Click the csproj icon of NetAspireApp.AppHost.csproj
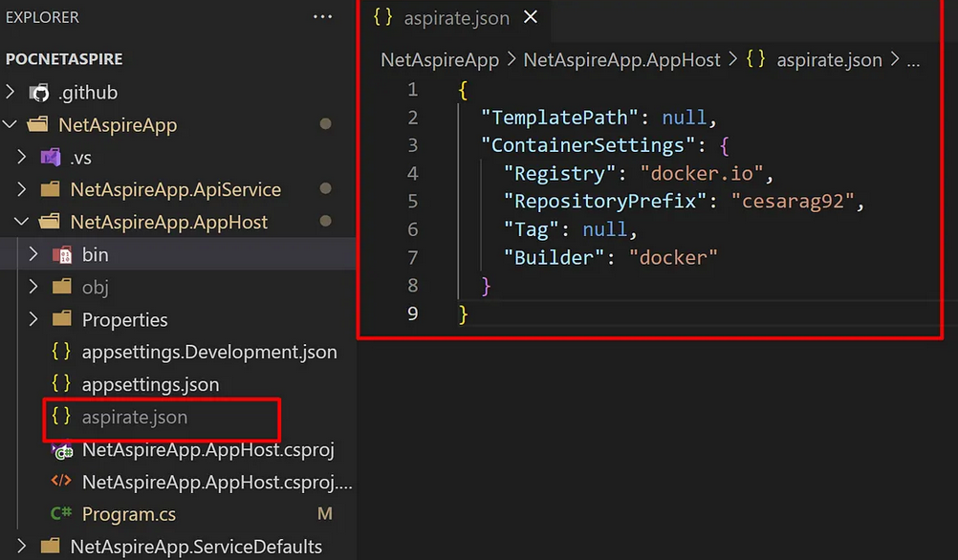This screenshot has width=958, height=560. tap(62, 450)
